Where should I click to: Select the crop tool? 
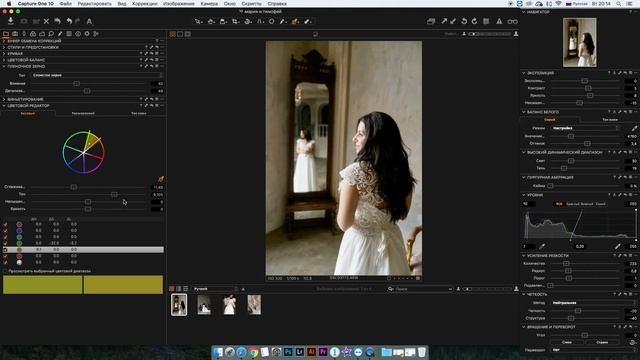point(236,21)
